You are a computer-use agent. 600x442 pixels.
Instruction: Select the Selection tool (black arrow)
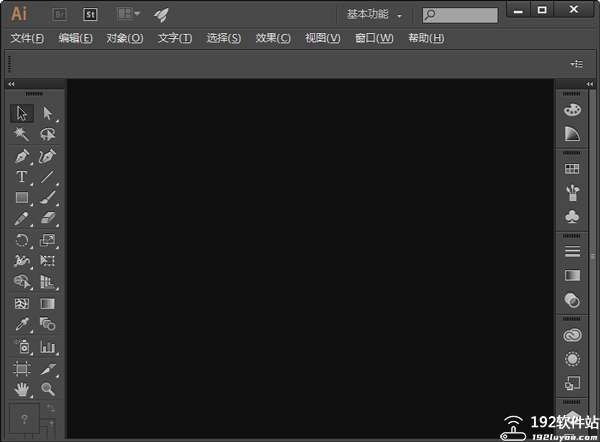point(22,113)
